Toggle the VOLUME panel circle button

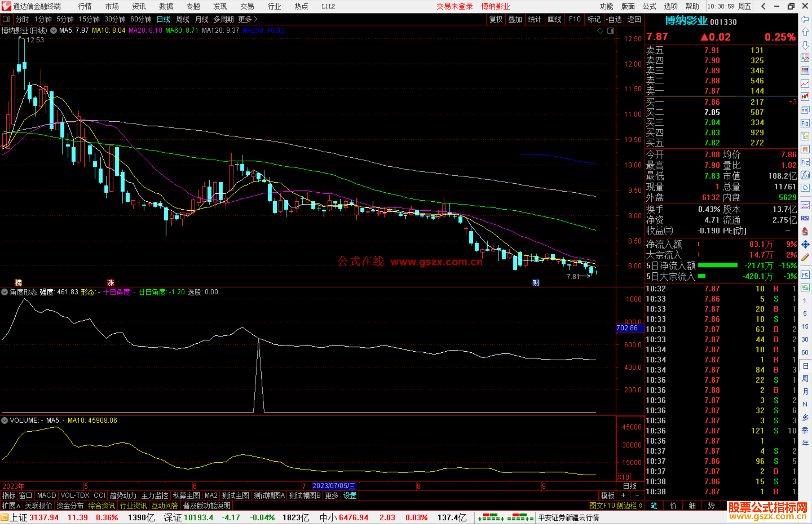(5, 420)
